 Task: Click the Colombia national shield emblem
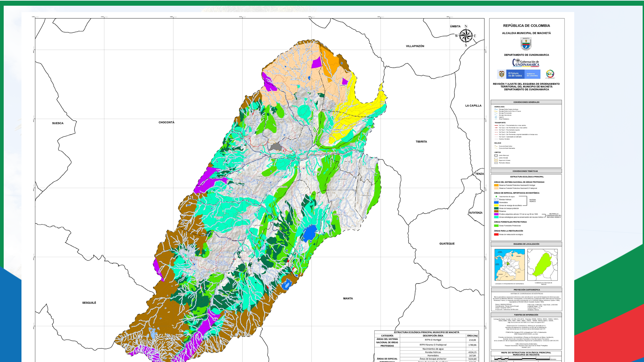click(502, 74)
